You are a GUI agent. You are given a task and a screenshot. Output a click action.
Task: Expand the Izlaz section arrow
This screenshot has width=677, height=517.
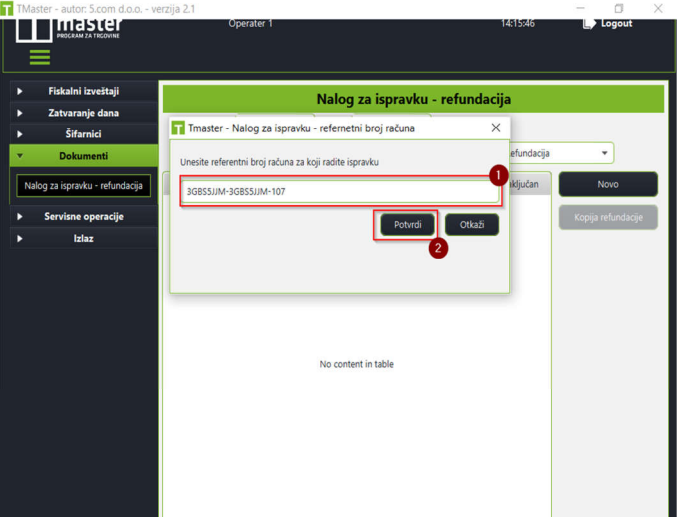(19, 238)
